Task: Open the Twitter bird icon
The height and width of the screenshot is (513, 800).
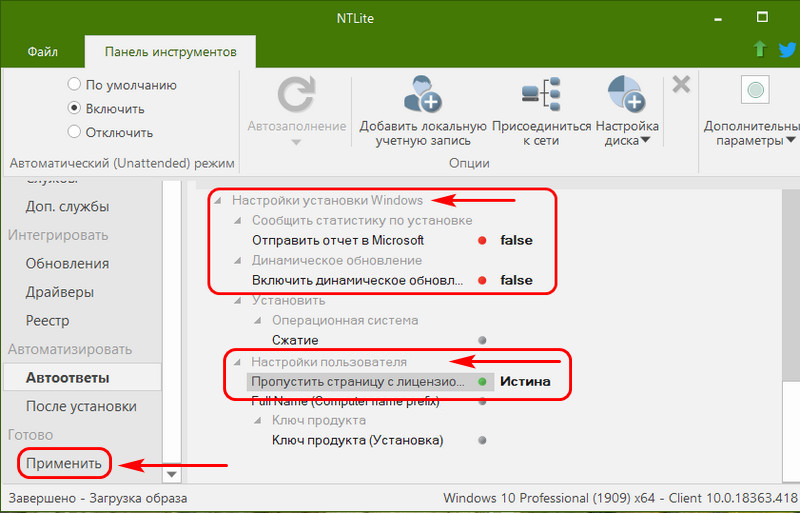Action: click(x=788, y=50)
